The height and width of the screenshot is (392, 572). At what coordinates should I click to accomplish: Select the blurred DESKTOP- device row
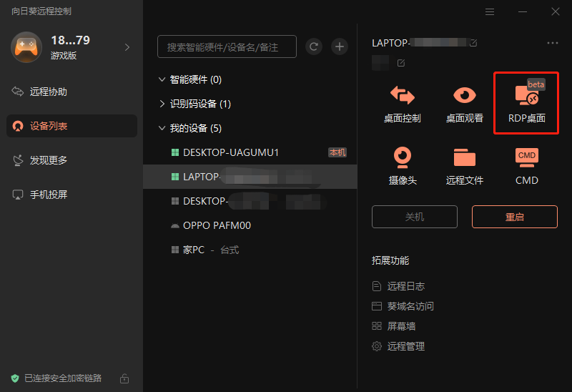point(250,201)
